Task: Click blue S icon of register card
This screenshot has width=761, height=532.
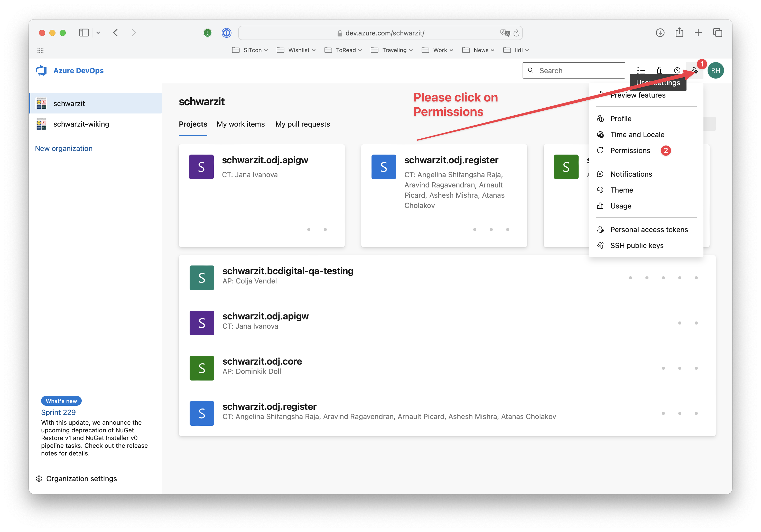Action: (x=384, y=167)
